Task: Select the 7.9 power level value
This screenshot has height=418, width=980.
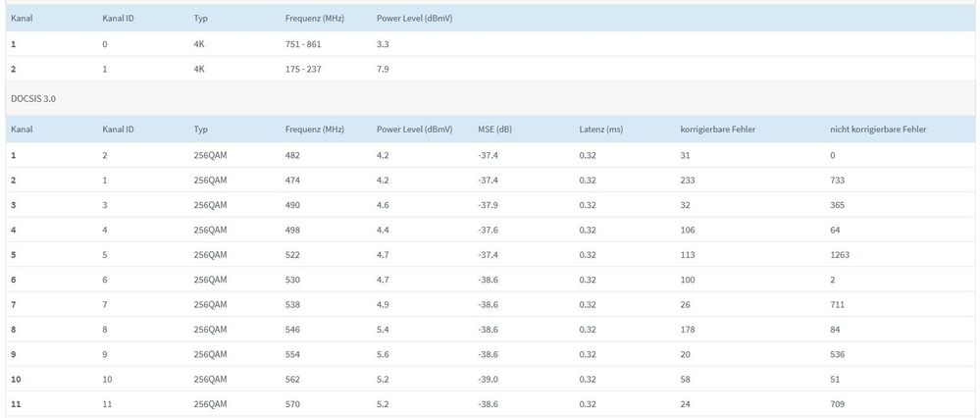Action: 384,69
